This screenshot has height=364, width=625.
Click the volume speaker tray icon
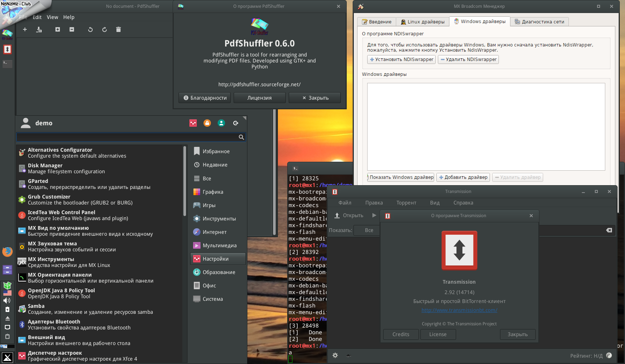pyautogui.click(x=7, y=300)
